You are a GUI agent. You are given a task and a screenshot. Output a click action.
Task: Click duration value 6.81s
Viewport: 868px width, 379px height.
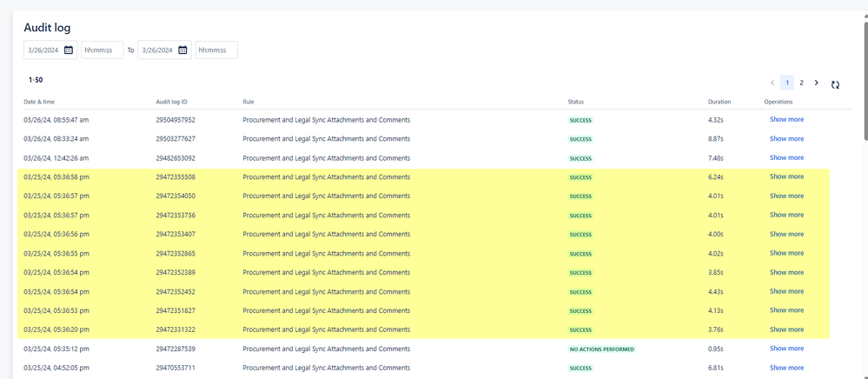tap(715, 368)
